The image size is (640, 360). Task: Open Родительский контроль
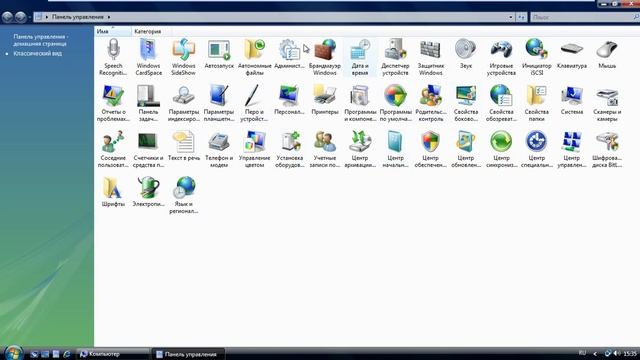click(430, 103)
